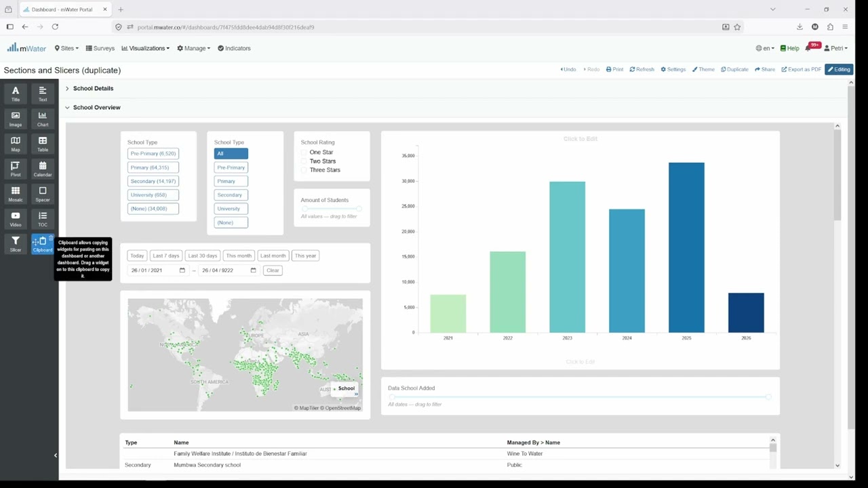This screenshot has width=868, height=488.
Task: Open the Sites dropdown menu
Action: (x=66, y=49)
